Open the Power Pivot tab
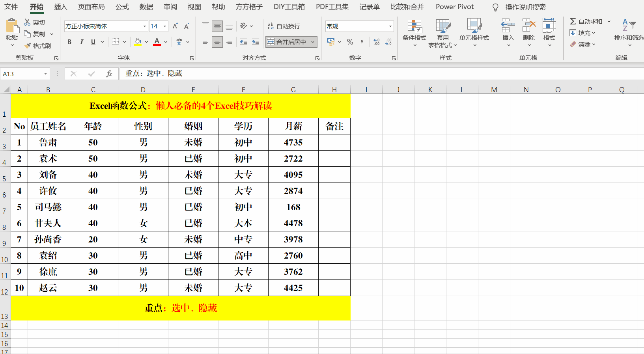644x354 pixels. 455,7
